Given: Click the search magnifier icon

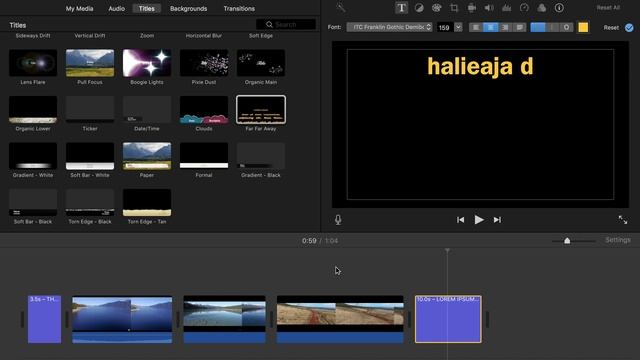Looking at the screenshot, I should click(x=269, y=24).
